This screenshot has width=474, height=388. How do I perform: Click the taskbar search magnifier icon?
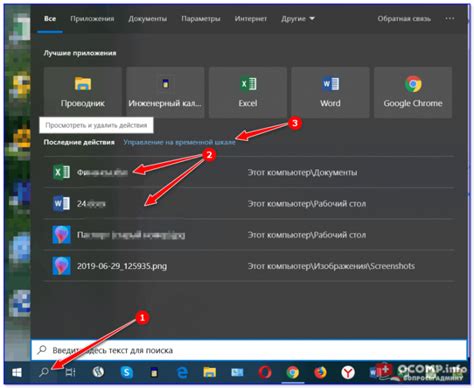click(44, 372)
